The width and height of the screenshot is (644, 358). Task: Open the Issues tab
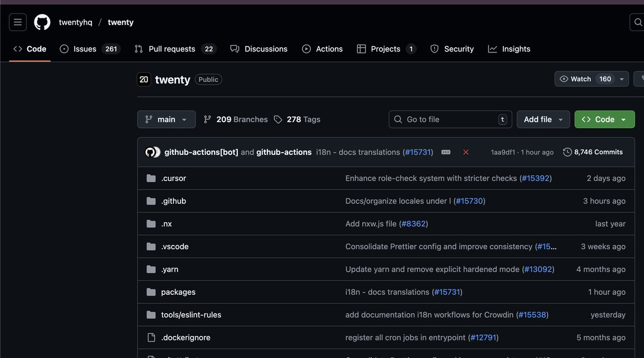coord(90,49)
